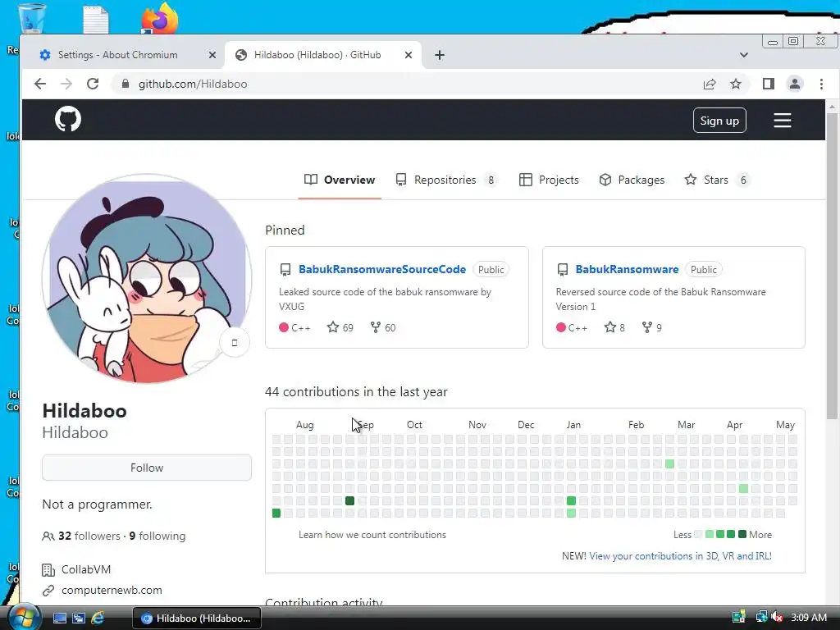Viewport: 840px width, 630px height.
Task: Open the Recycle Bin desktop icon
Action: 32,18
